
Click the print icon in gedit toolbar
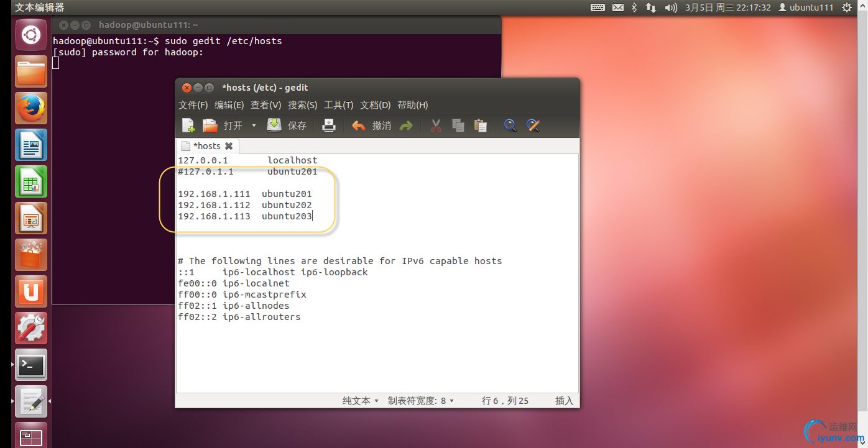[329, 126]
